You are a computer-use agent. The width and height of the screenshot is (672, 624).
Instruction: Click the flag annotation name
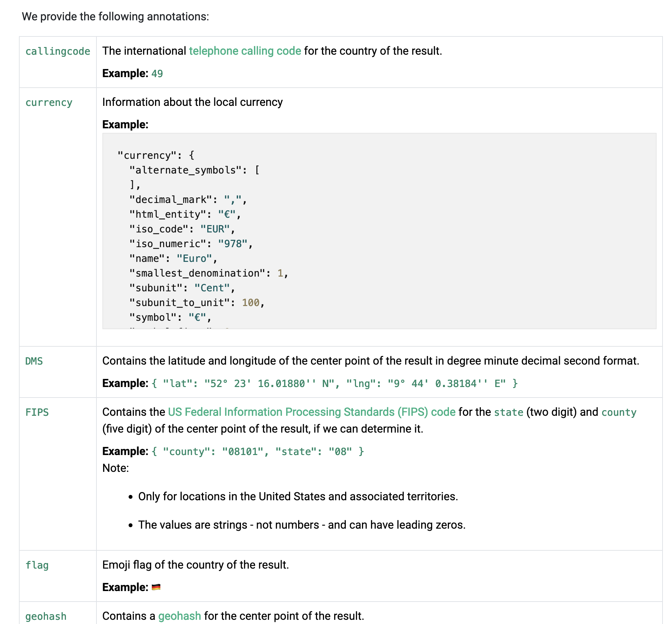(x=37, y=565)
